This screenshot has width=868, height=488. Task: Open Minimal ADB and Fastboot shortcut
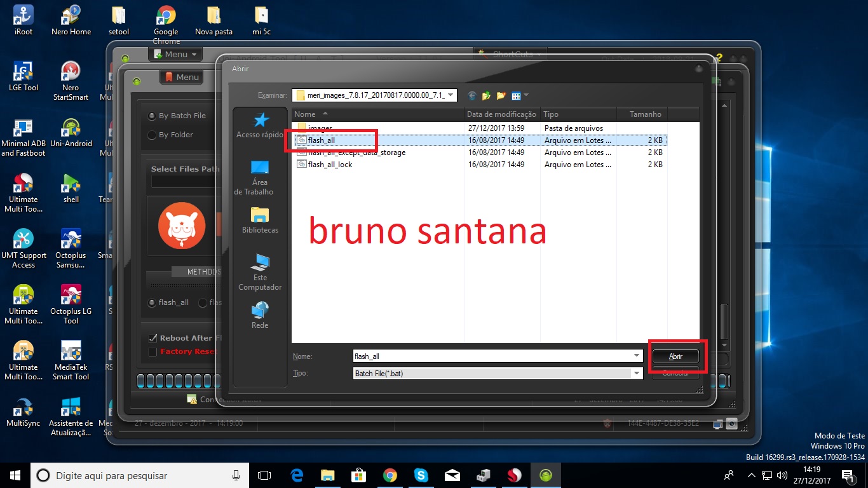point(24,137)
